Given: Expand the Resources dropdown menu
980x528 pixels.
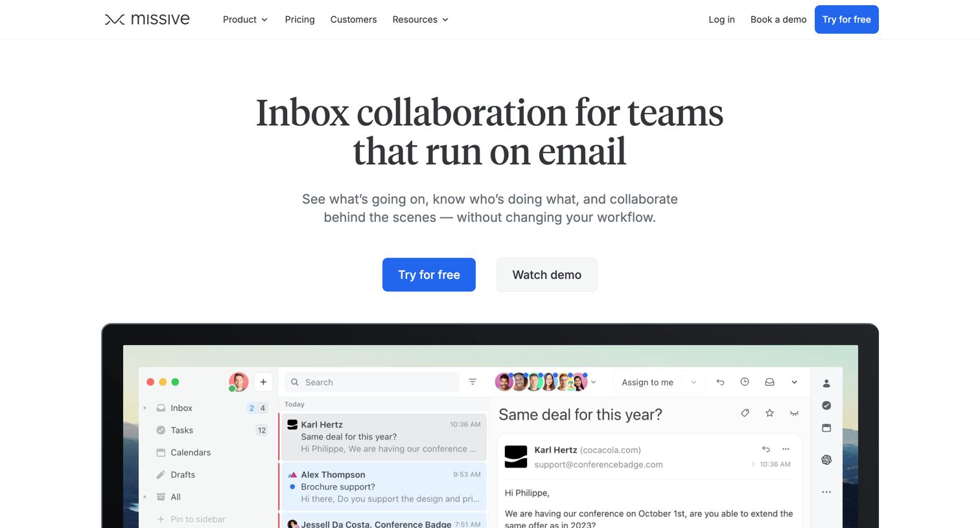Looking at the screenshot, I should pos(420,19).
